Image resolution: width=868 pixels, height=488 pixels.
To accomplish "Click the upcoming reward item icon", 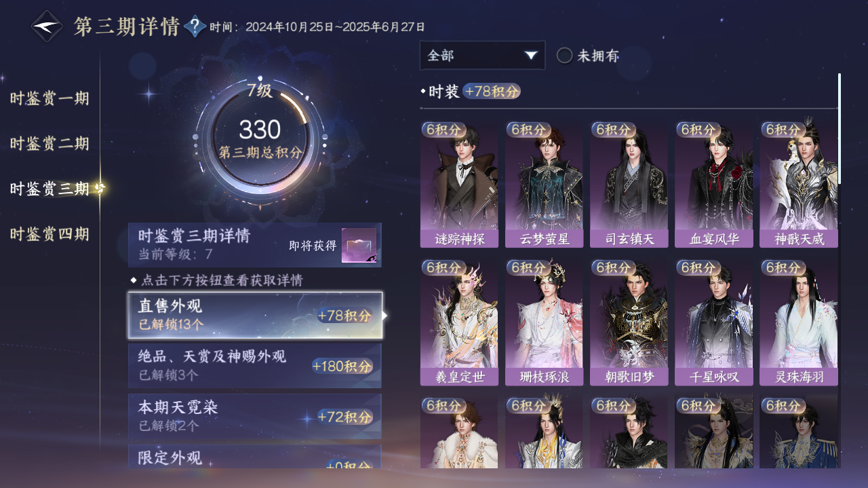I will pos(359,245).
